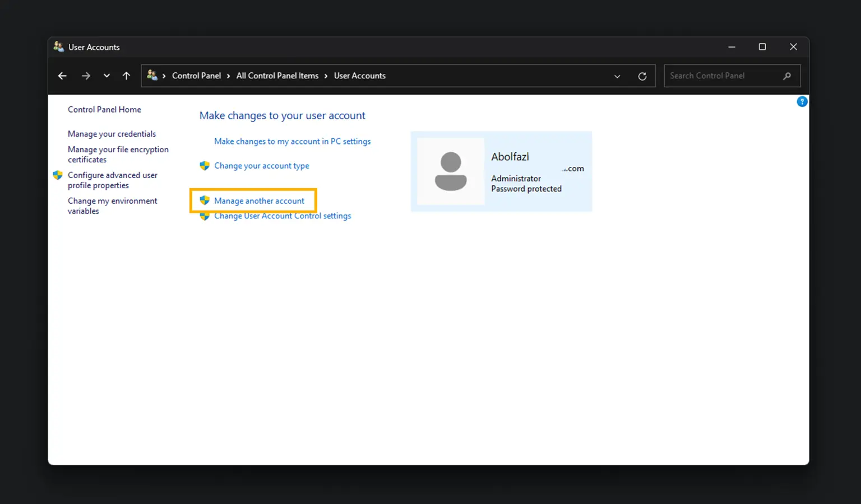Open the blue Help question mark icon
Image resolution: width=861 pixels, height=504 pixels.
(x=802, y=102)
